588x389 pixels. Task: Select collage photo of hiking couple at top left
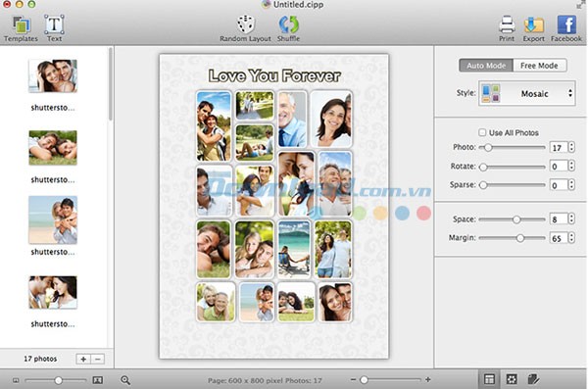214,126
